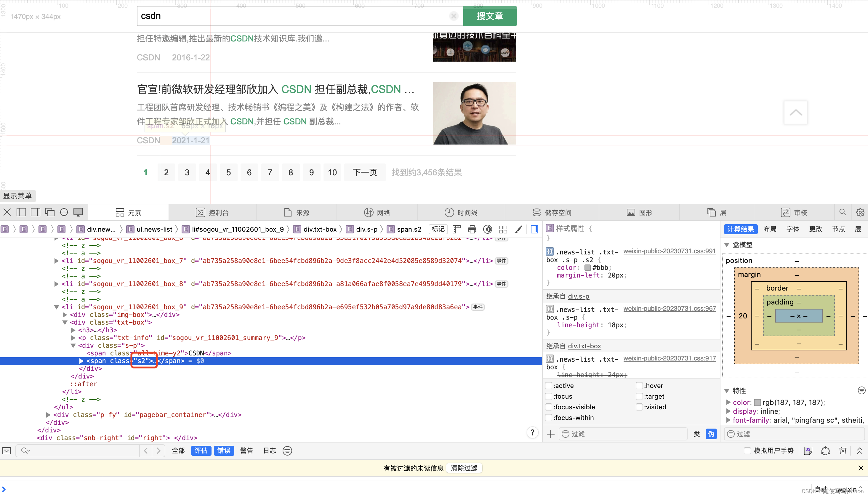Click the inspector search magnifier icon
This screenshot has width=868, height=497.
pos(843,212)
